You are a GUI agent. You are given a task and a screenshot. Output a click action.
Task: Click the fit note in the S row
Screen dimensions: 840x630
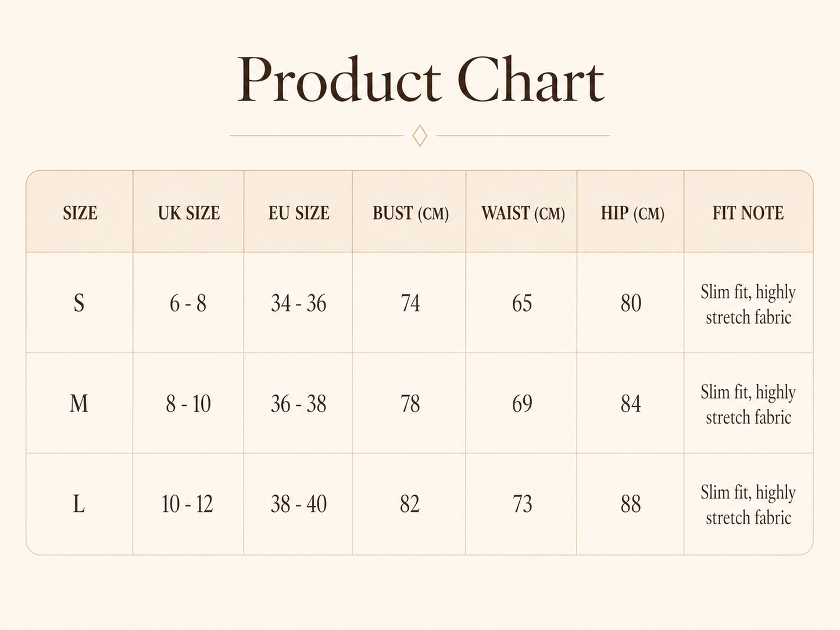pyautogui.click(x=748, y=304)
